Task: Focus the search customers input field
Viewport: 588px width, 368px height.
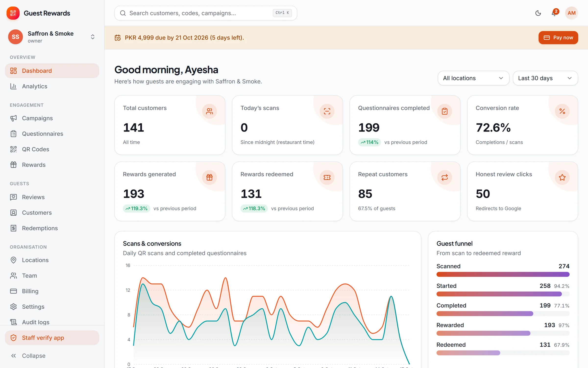Action: click(206, 13)
